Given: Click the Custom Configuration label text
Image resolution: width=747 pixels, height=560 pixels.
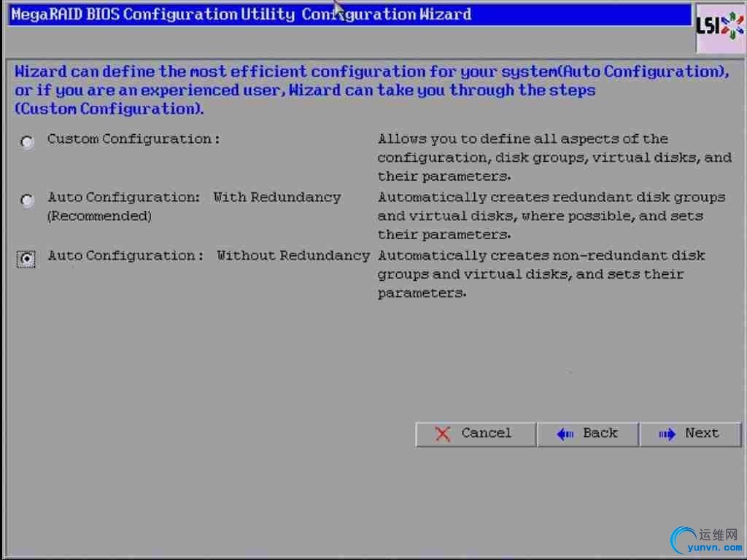Looking at the screenshot, I should coord(133,139).
